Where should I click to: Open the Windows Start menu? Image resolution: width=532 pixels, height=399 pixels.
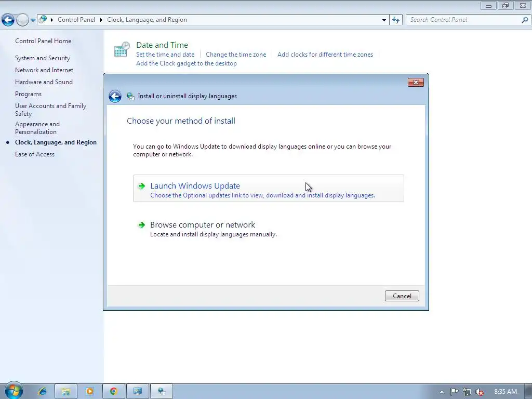click(14, 391)
